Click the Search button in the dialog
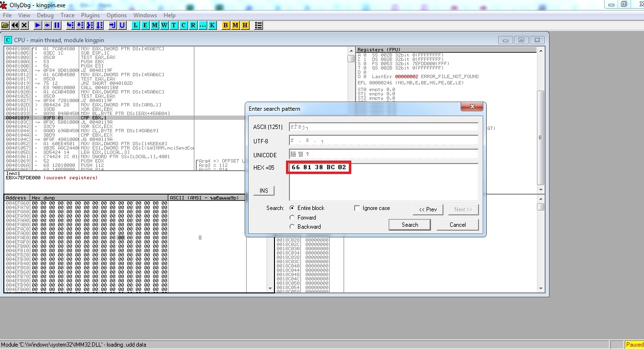This screenshot has width=644, height=349. click(410, 225)
